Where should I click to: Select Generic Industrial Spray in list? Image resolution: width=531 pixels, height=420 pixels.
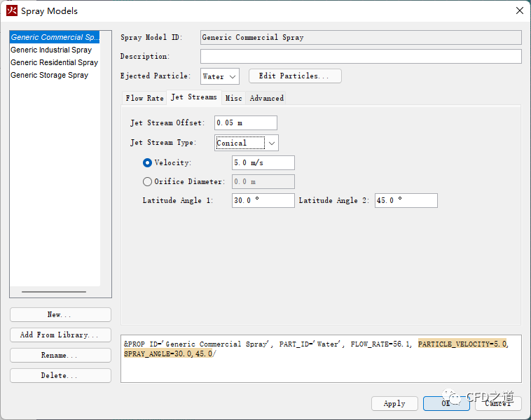pyautogui.click(x=51, y=50)
